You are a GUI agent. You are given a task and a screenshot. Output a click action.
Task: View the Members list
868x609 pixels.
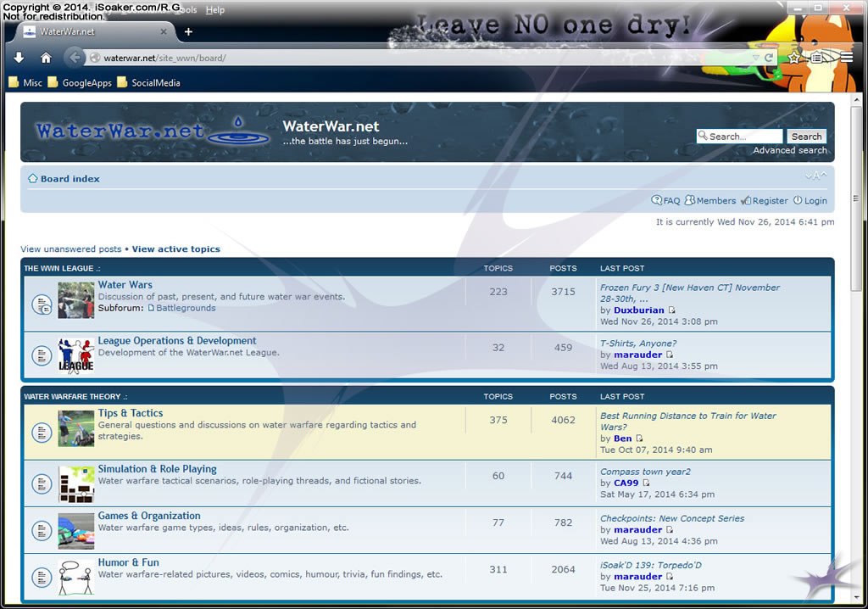click(710, 201)
